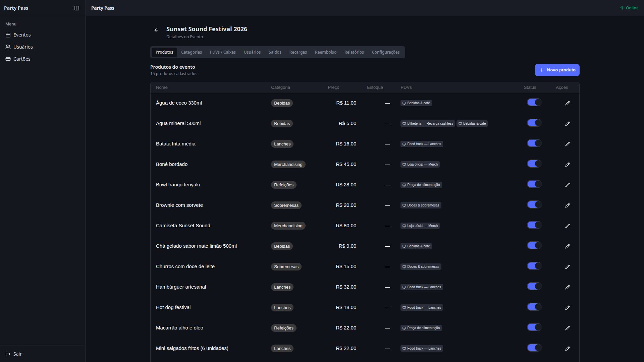Edit the Brownie com sorvete product

click(567, 205)
